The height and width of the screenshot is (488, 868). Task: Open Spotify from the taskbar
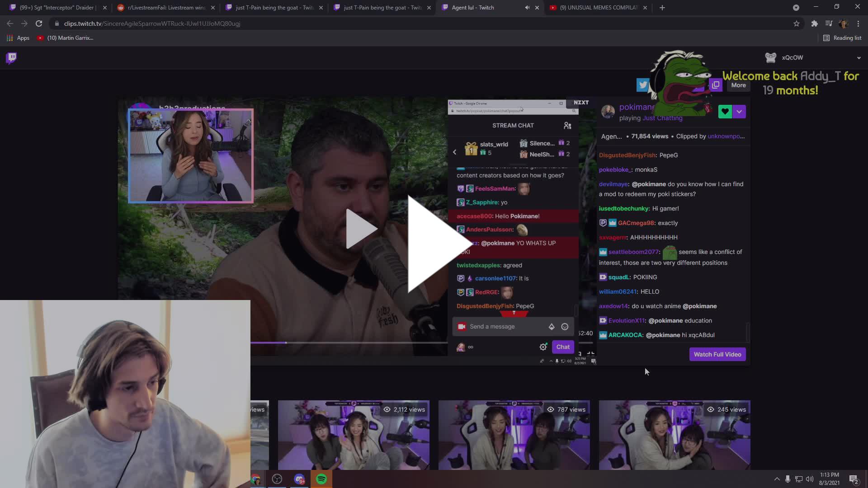point(321,479)
